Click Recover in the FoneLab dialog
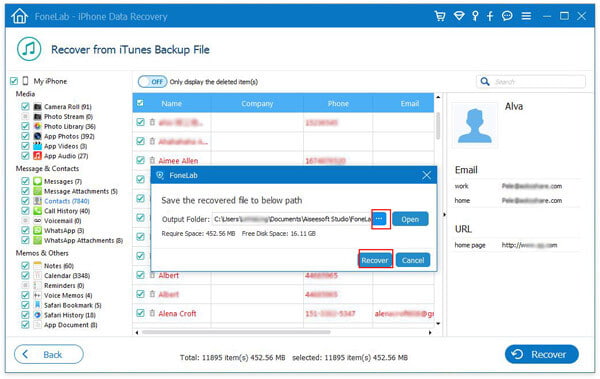Image resolution: width=600 pixels, height=379 pixels. 375,260
